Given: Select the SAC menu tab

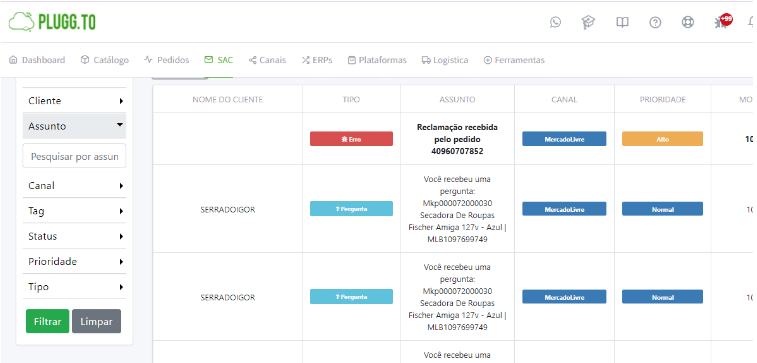Looking at the screenshot, I should pos(219,60).
